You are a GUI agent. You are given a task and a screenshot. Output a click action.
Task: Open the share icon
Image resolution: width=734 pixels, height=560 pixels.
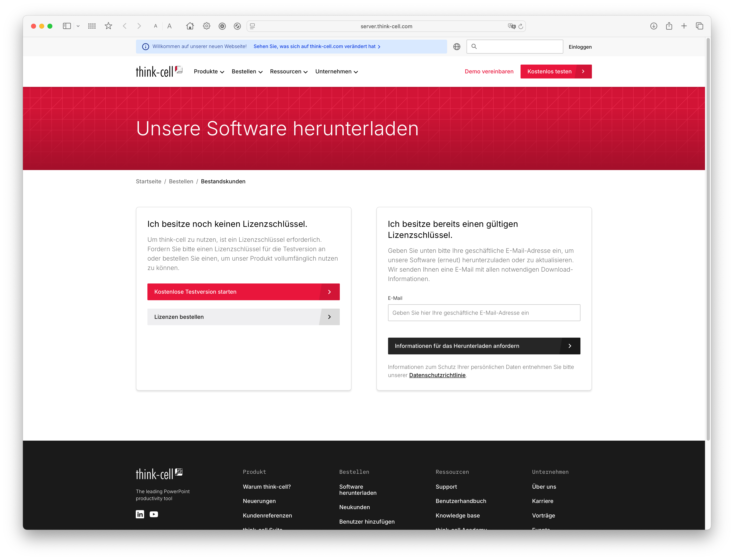(669, 26)
